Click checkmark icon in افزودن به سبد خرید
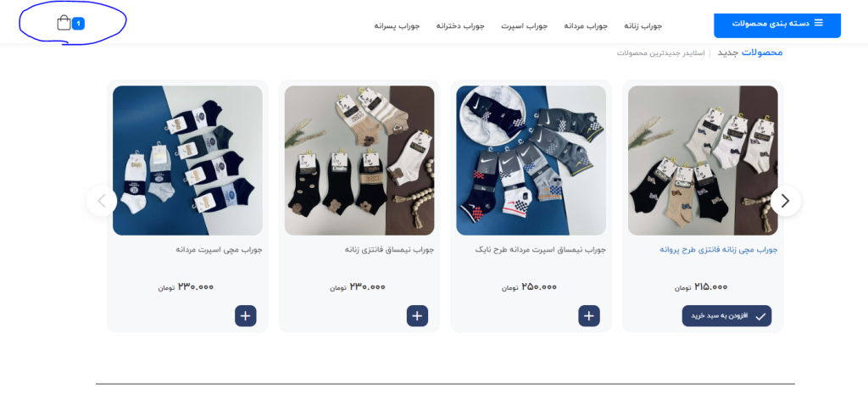Screen dimensions: 868x394 (760, 317)
